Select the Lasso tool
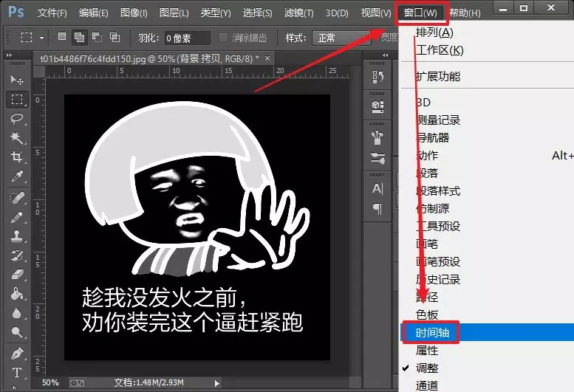The image size is (574, 392). [16, 118]
